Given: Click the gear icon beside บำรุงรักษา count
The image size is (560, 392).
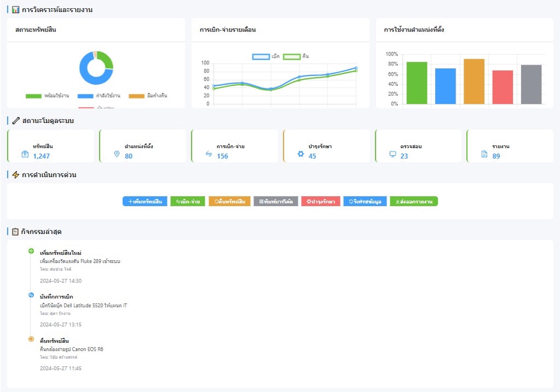Looking at the screenshot, I should [x=300, y=153].
